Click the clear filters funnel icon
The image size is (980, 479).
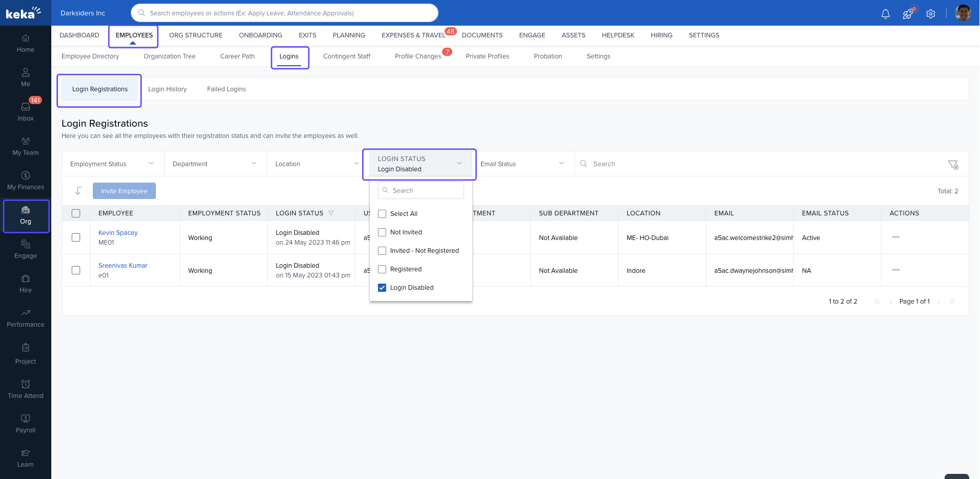click(x=953, y=165)
